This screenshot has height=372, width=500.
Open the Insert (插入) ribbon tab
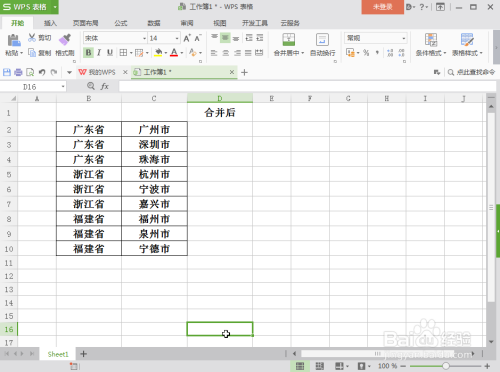(50, 23)
